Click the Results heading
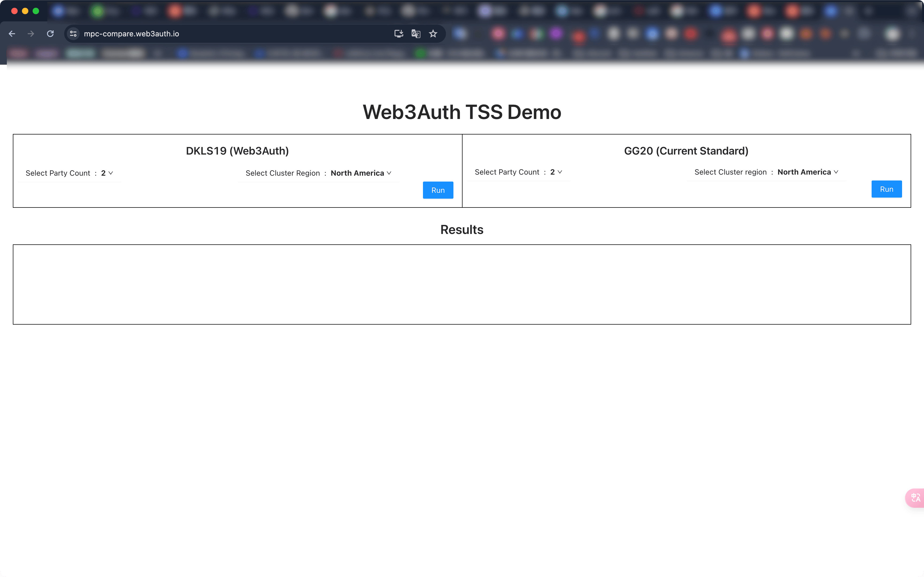 pos(462,230)
